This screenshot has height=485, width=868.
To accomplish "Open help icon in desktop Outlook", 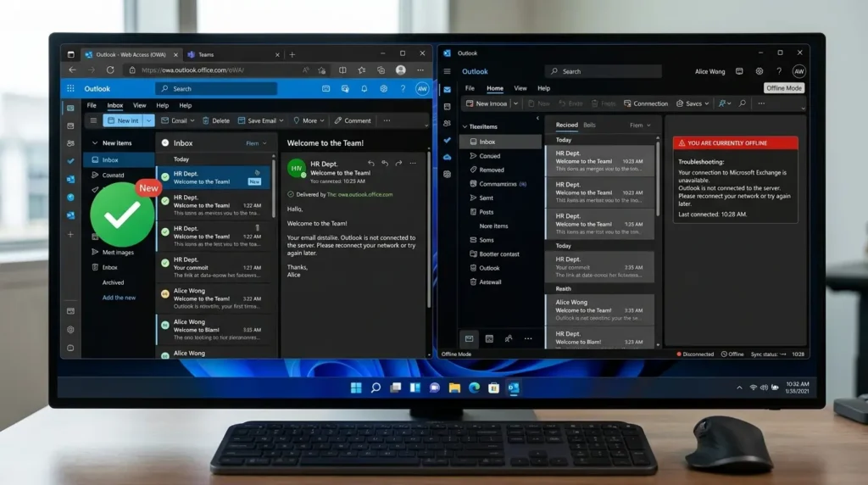I will (x=779, y=71).
